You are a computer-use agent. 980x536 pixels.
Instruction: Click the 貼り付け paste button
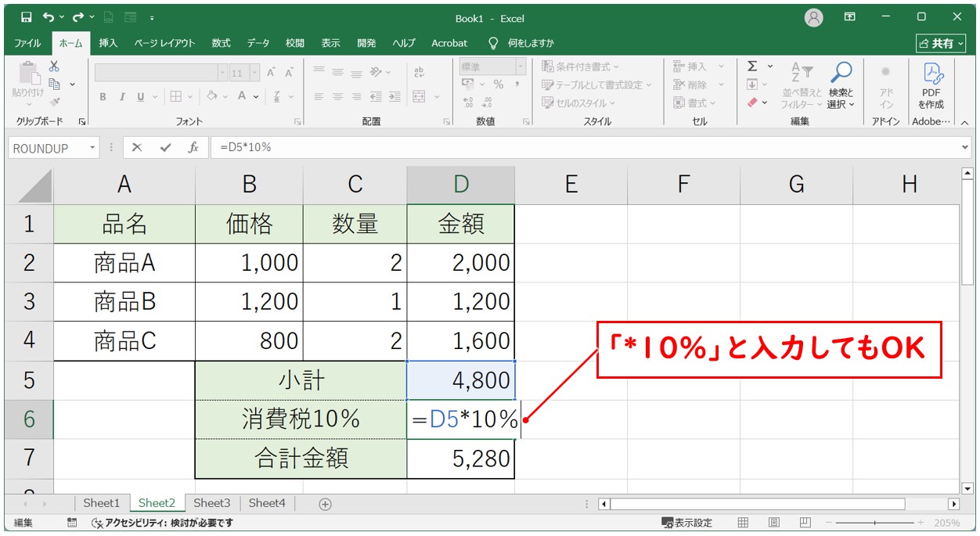click(x=27, y=83)
